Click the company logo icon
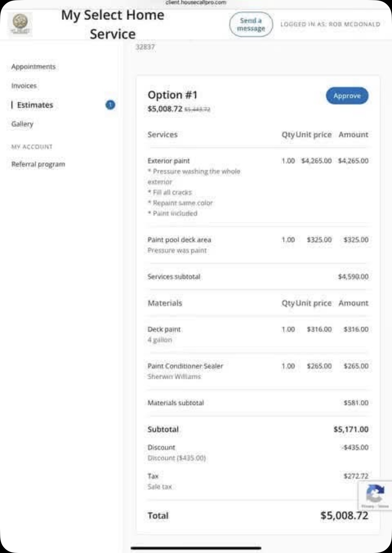Screen dimensions: 392x553 tap(20, 24)
